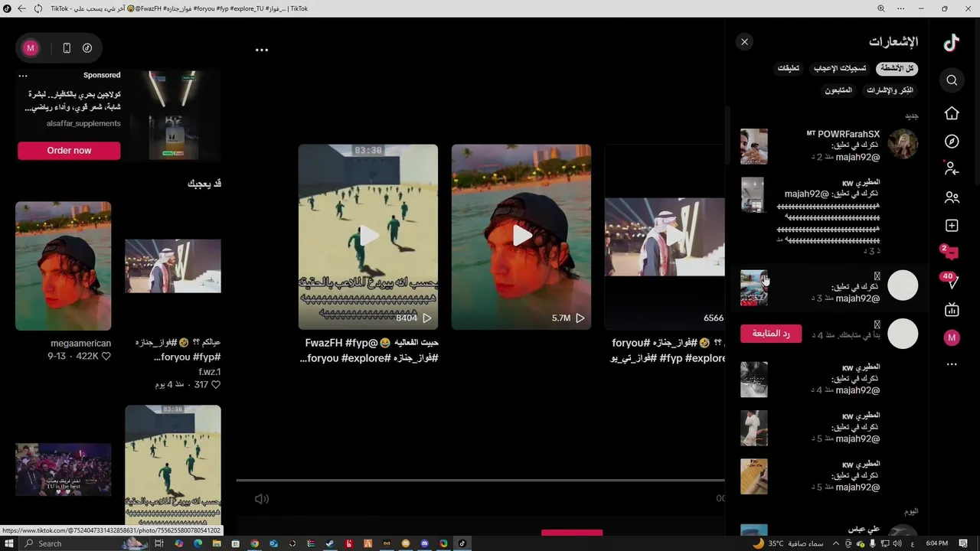Close the notifications panel with the X
This screenshot has height=551, width=980.
pos(744,42)
